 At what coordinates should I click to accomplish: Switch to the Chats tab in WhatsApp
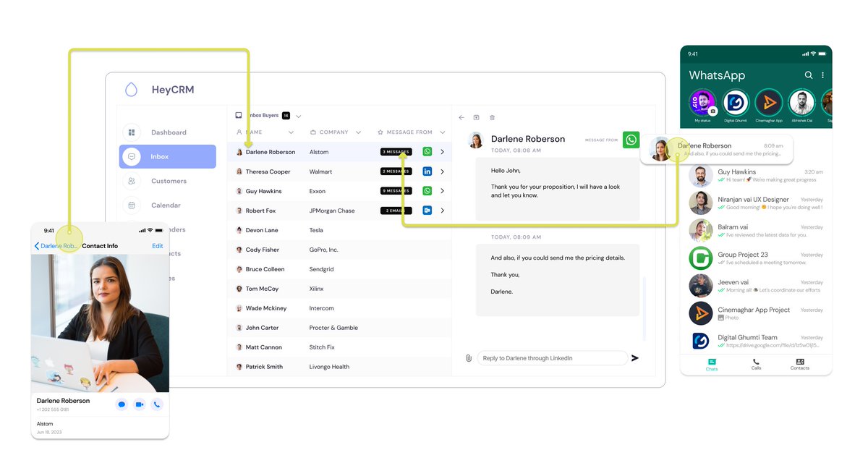click(x=712, y=365)
